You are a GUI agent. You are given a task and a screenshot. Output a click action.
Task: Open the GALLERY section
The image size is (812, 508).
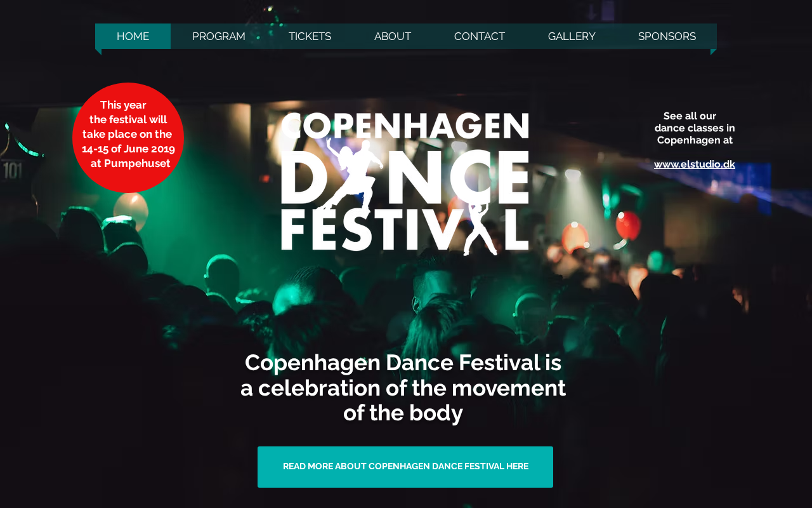coord(572,36)
